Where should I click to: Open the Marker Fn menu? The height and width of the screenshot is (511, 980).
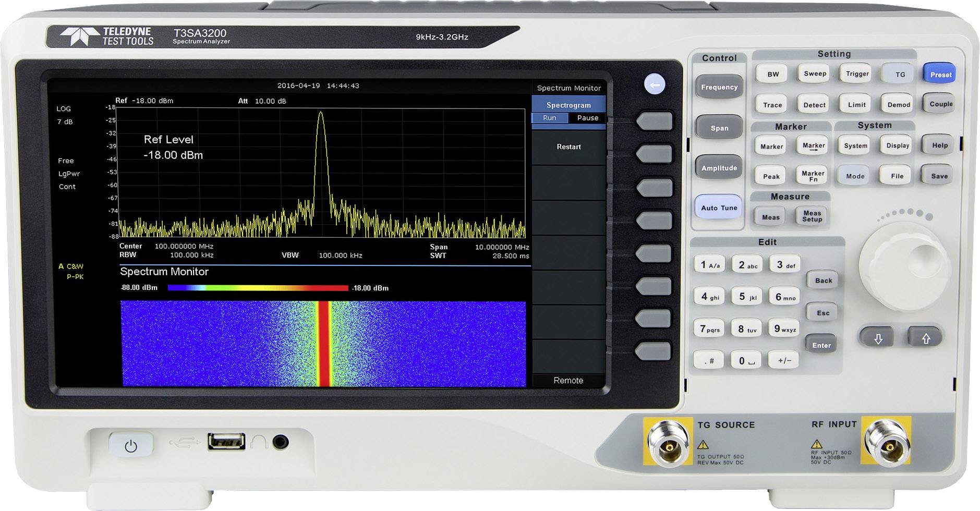[x=812, y=176]
